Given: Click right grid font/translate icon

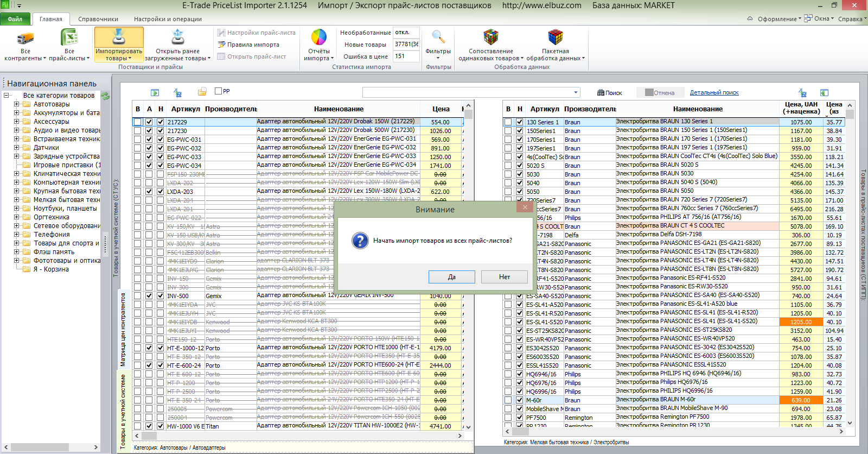Looking at the screenshot, I should pos(802,92).
